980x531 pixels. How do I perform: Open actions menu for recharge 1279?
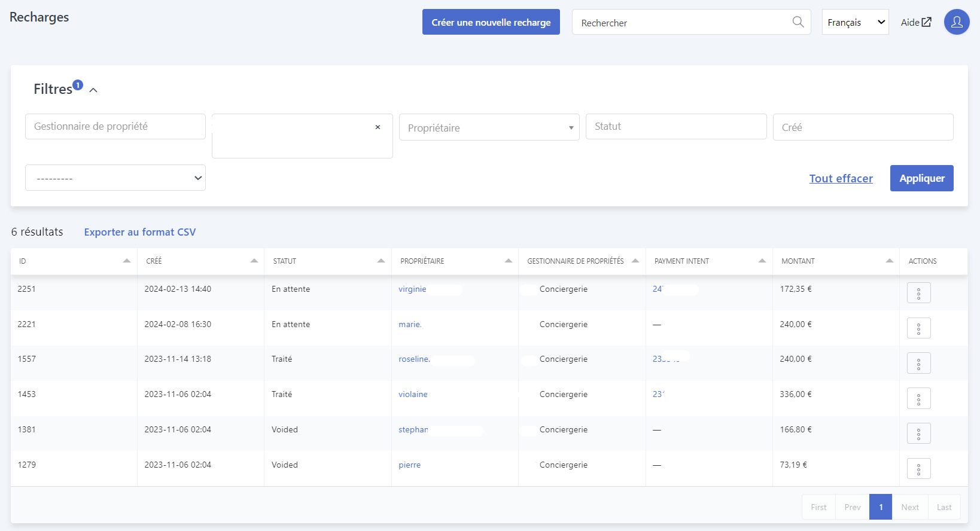click(x=918, y=469)
